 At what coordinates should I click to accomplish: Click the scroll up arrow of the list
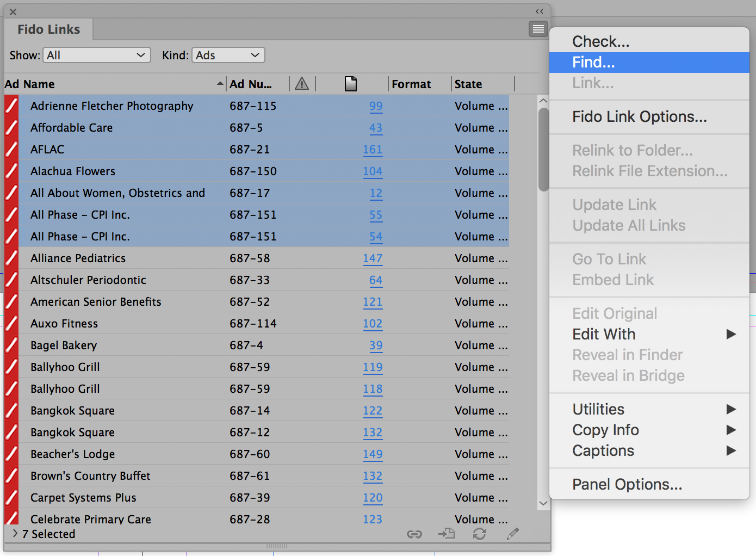click(543, 101)
